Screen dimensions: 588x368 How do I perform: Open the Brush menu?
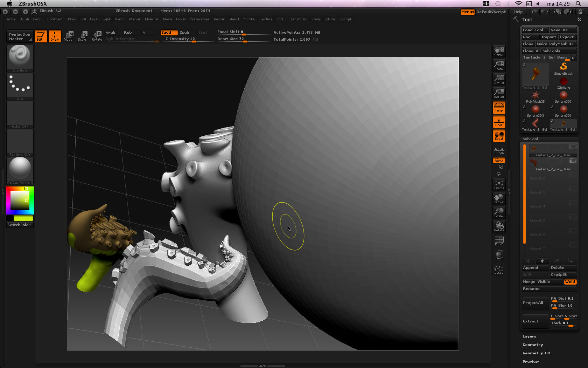click(x=24, y=19)
